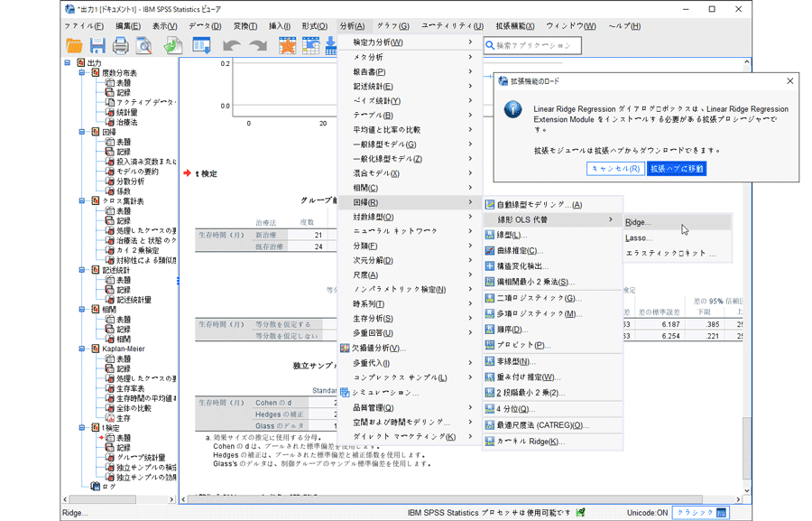This screenshot has height=521, width=812.
Task: Click the orange star toolbar icon
Action: (287, 45)
